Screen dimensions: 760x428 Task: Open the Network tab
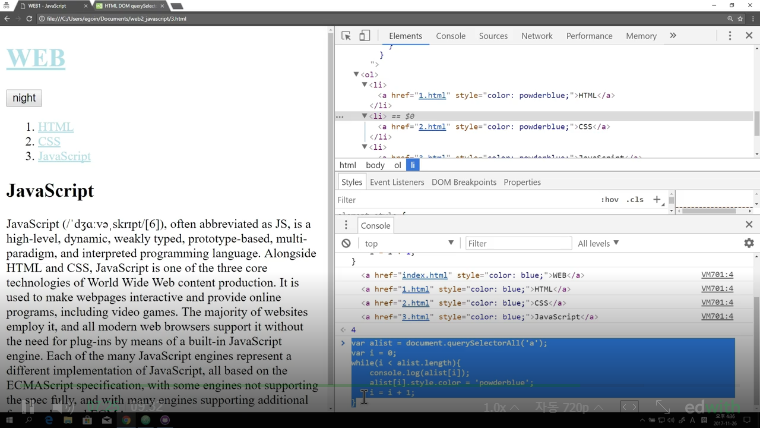537,36
